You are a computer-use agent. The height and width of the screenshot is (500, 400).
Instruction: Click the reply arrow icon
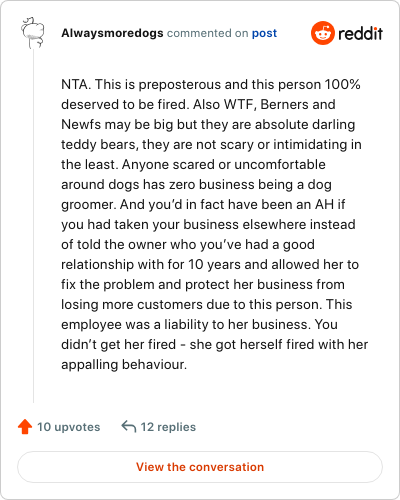click(129, 426)
